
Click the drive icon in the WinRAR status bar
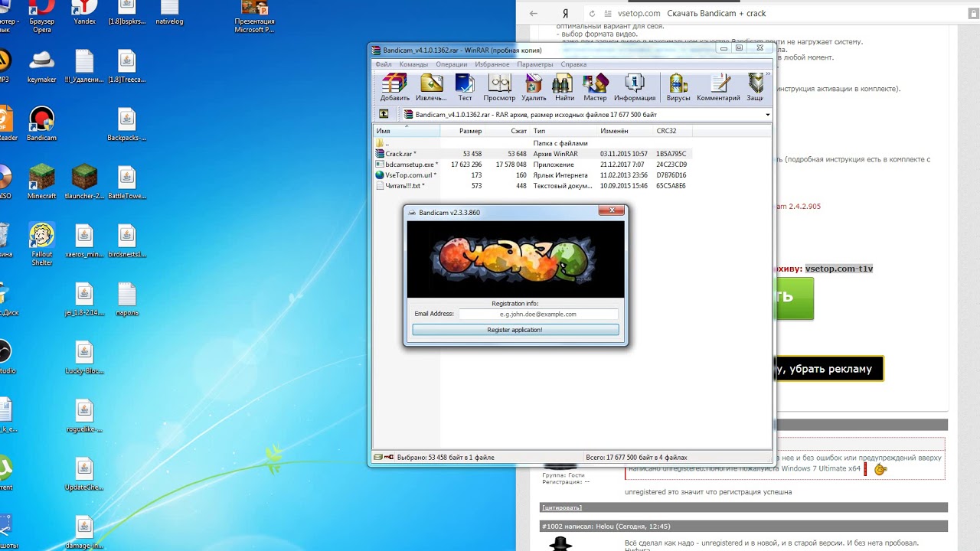pos(378,457)
